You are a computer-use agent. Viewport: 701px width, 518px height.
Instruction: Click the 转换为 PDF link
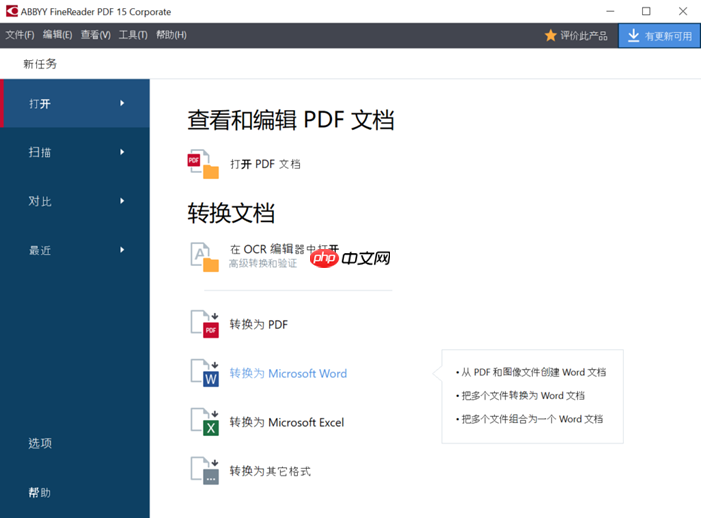259,324
